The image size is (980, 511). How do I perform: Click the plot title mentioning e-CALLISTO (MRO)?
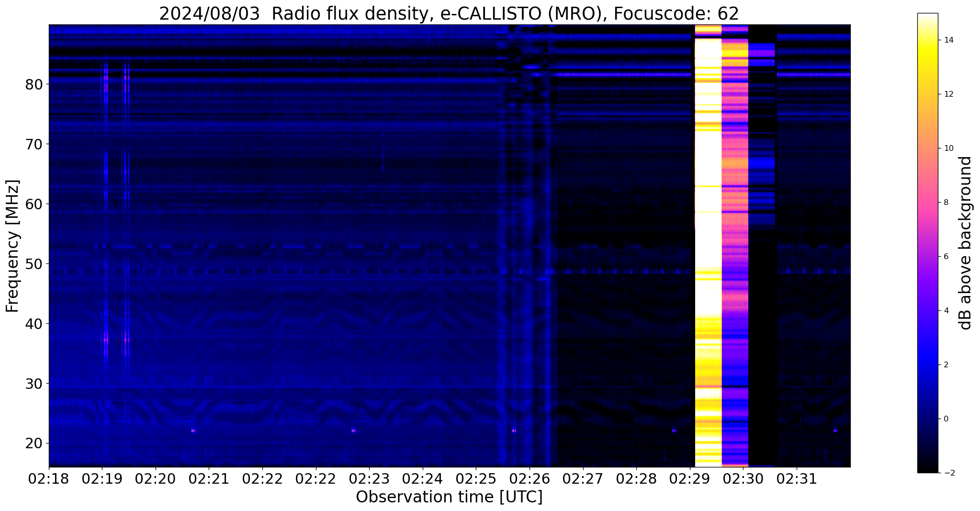449,13
